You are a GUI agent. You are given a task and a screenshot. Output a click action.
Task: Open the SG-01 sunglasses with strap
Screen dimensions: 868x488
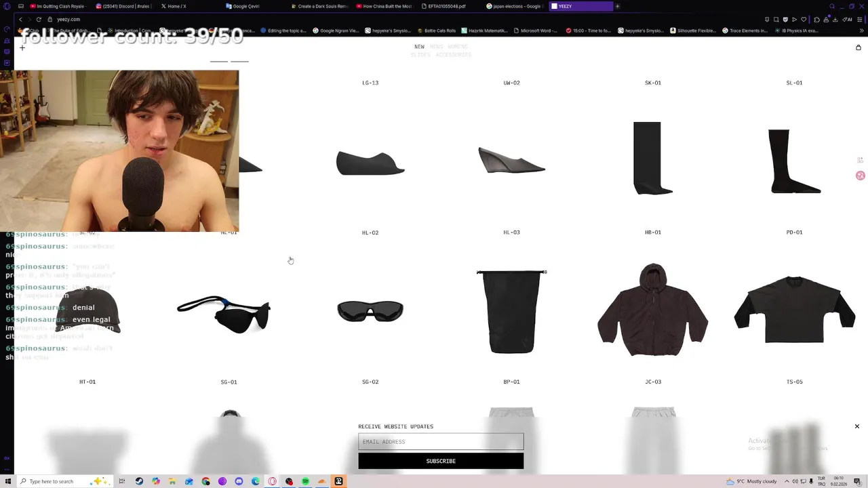(x=224, y=314)
